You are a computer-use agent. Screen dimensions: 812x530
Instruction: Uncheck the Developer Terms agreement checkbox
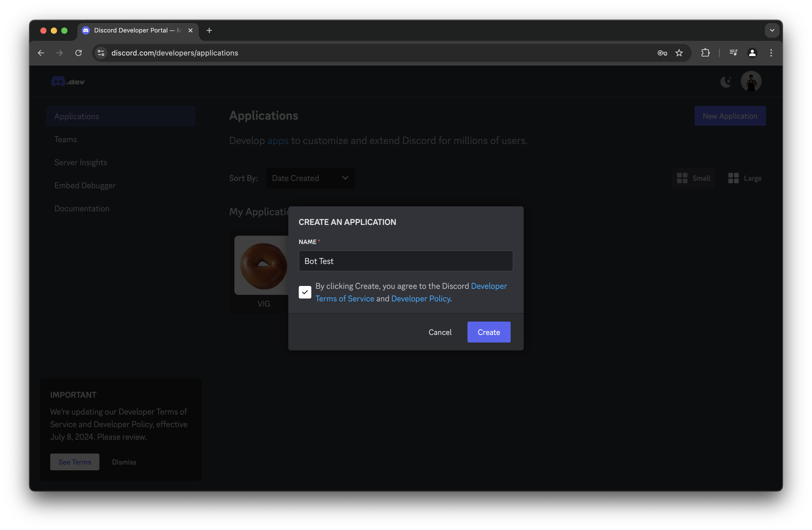[x=305, y=292]
